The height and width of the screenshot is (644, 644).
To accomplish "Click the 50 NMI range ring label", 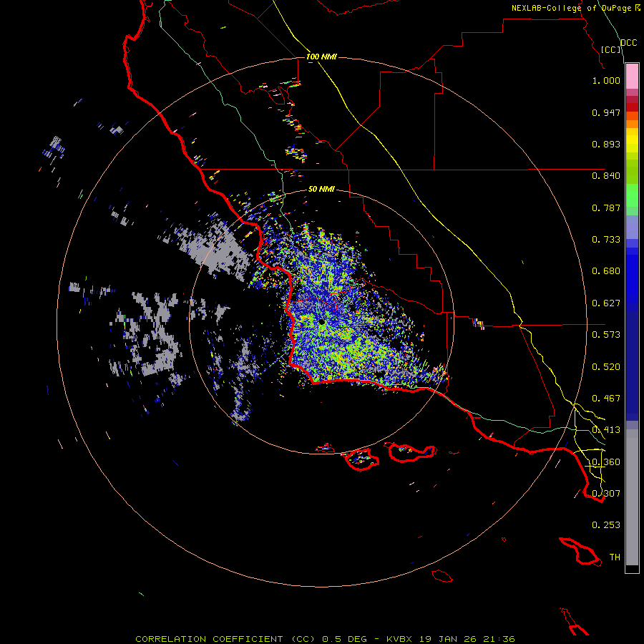I will [321, 189].
